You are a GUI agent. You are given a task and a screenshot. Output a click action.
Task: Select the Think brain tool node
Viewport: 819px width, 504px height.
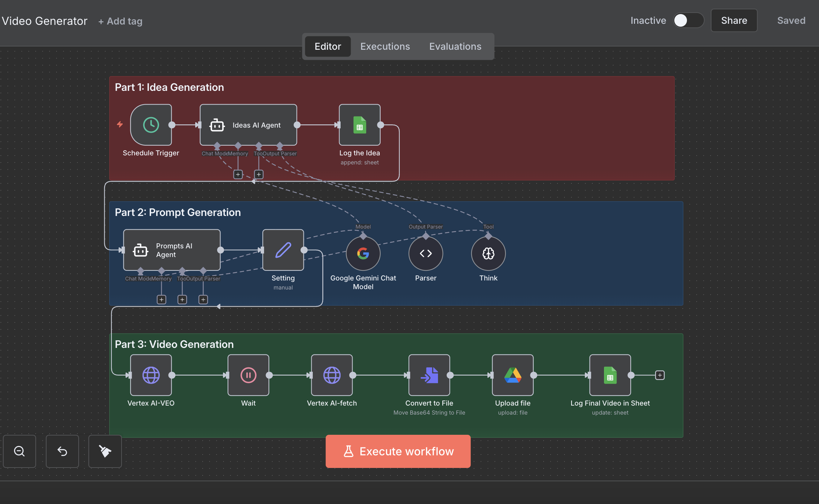coord(488,253)
